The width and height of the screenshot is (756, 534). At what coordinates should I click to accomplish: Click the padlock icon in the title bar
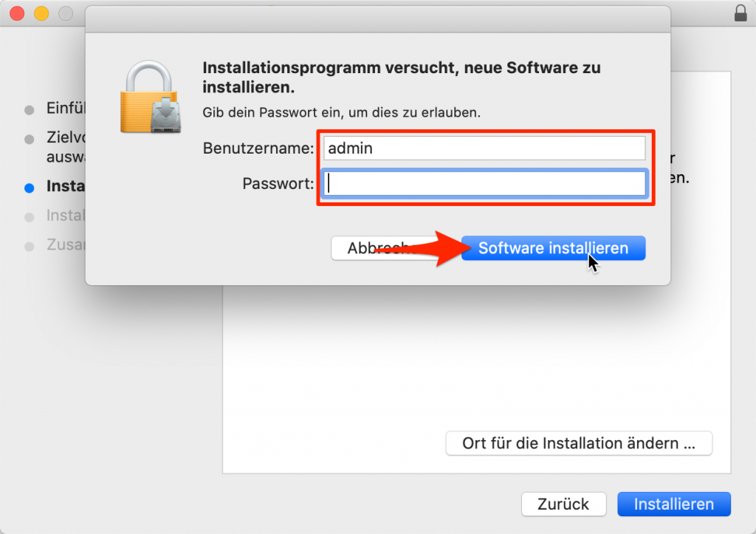point(740,13)
